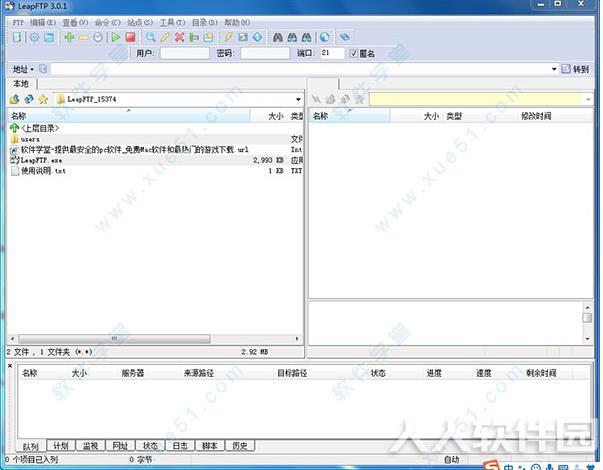Screen dimensions: 603x470
Task: Switch to the 计划 tab
Action: tap(61, 445)
